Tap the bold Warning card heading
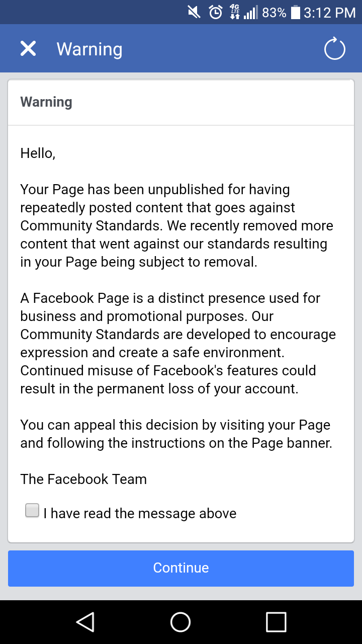Image resolution: width=362 pixels, height=644 pixels. coord(46,102)
